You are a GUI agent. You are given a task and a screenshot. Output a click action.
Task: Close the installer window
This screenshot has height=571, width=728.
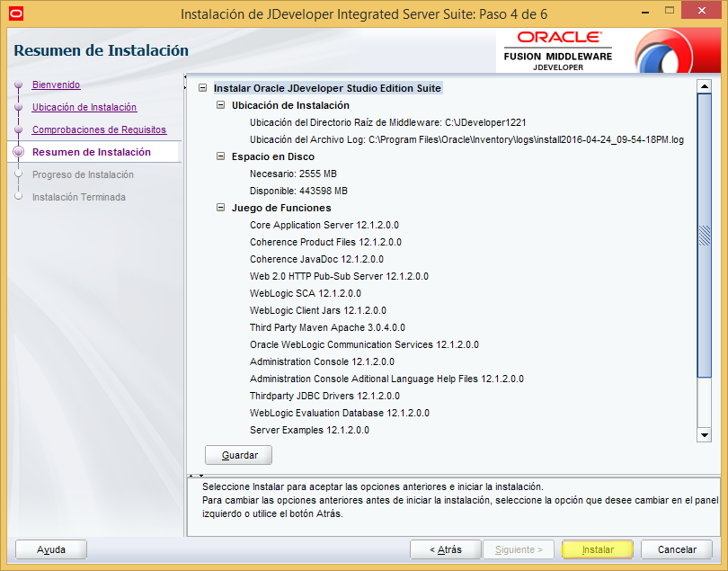point(701,10)
